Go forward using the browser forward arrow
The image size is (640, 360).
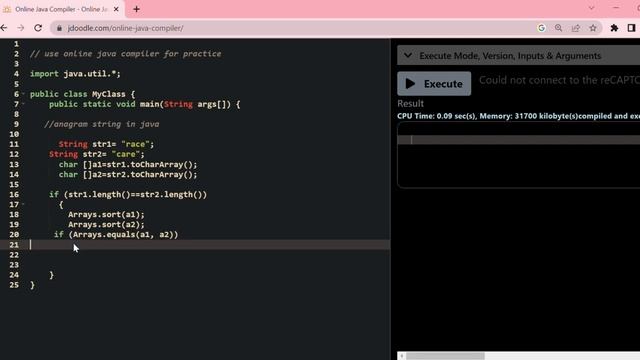(21, 28)
